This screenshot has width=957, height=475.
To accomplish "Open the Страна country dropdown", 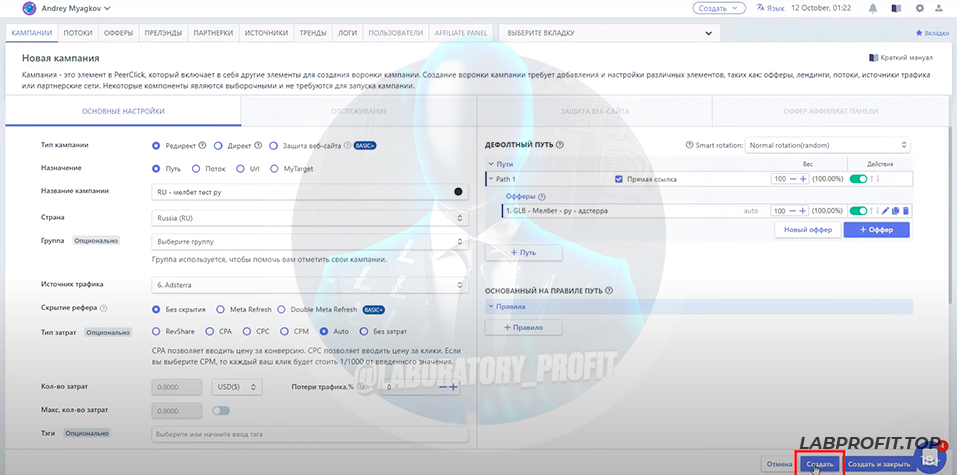I will (x=310, y=217).
